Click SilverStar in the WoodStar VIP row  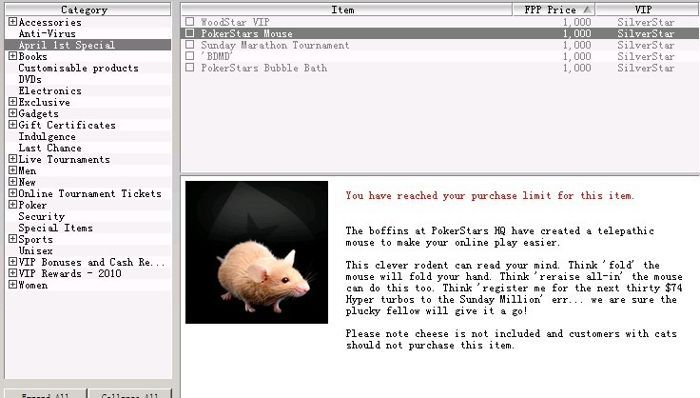[x=646, y=22]
